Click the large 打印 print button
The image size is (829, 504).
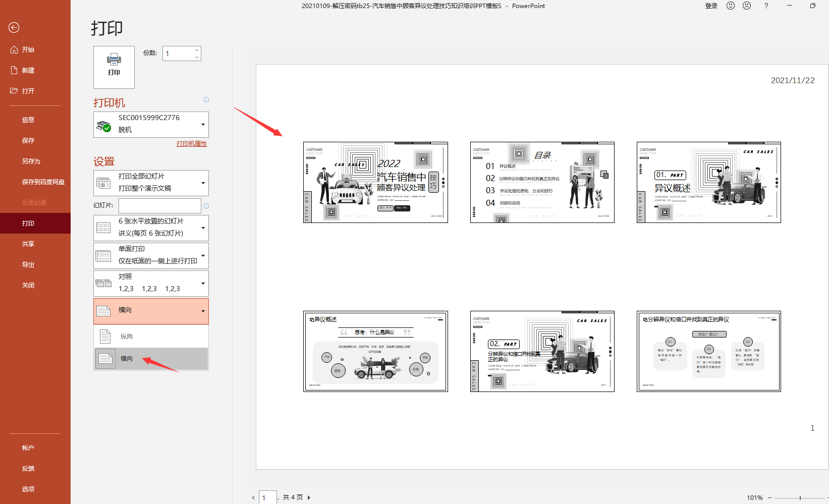click(114, 67)
